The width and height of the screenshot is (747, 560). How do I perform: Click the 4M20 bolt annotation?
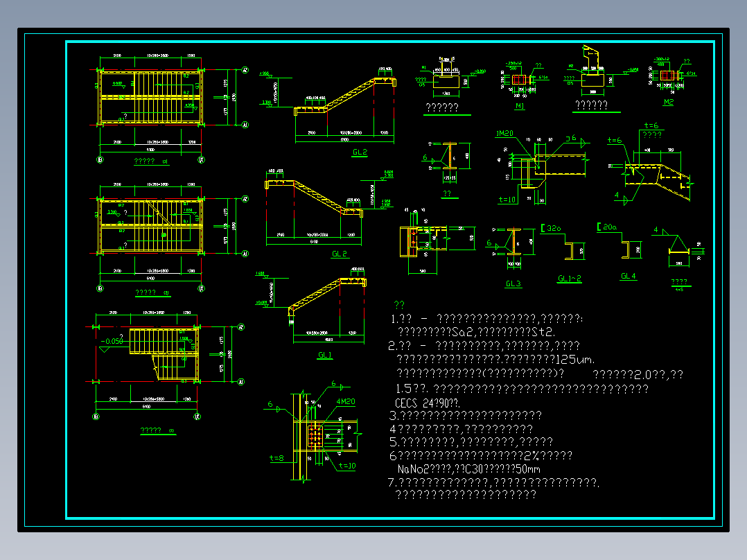pos(345,401)
